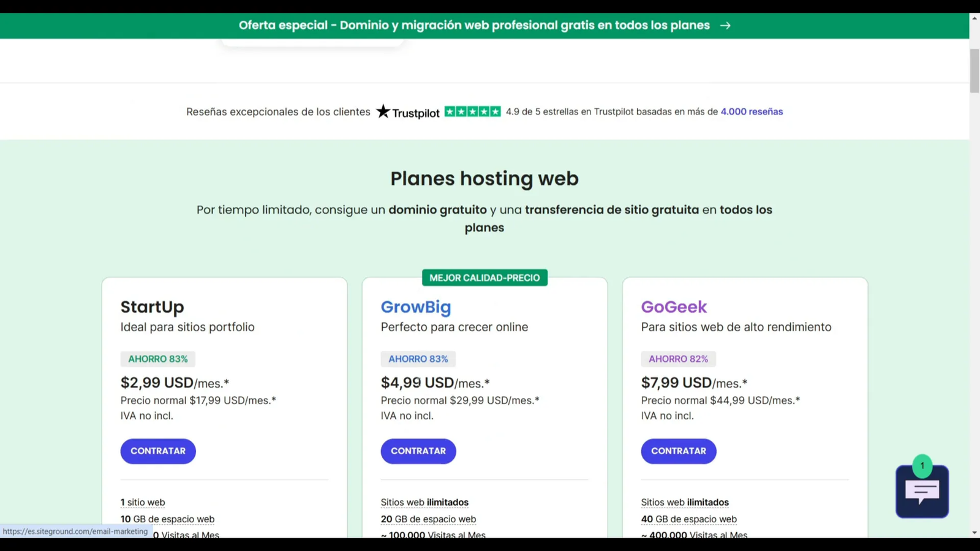Click the green five-star rating strip

click(x=472, y=111)
